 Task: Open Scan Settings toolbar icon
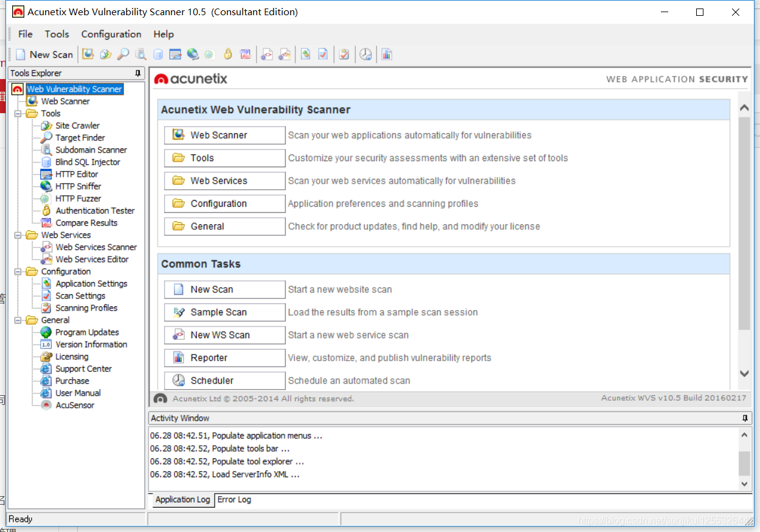click(x=323, y=55)
